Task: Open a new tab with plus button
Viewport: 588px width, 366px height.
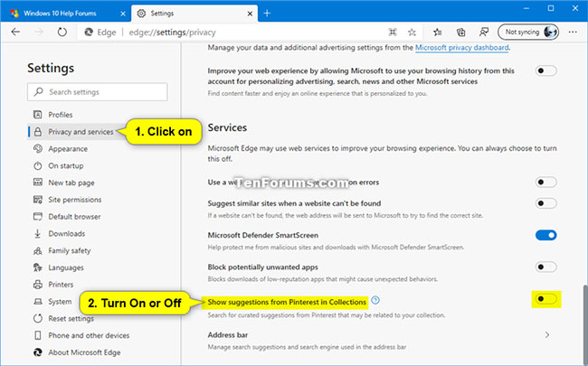Action: pyautogui.click(x=267, y=14)
